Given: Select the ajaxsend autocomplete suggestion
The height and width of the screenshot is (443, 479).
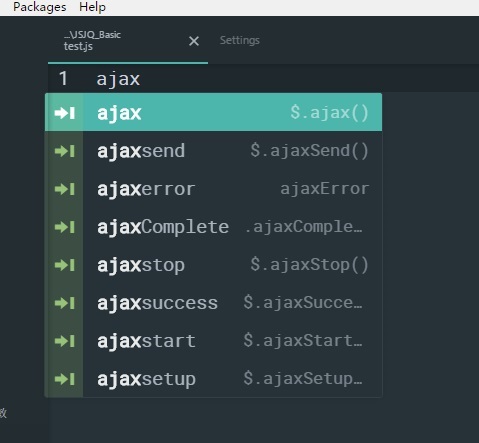Looking at the screenshot, I should point(213,151).
